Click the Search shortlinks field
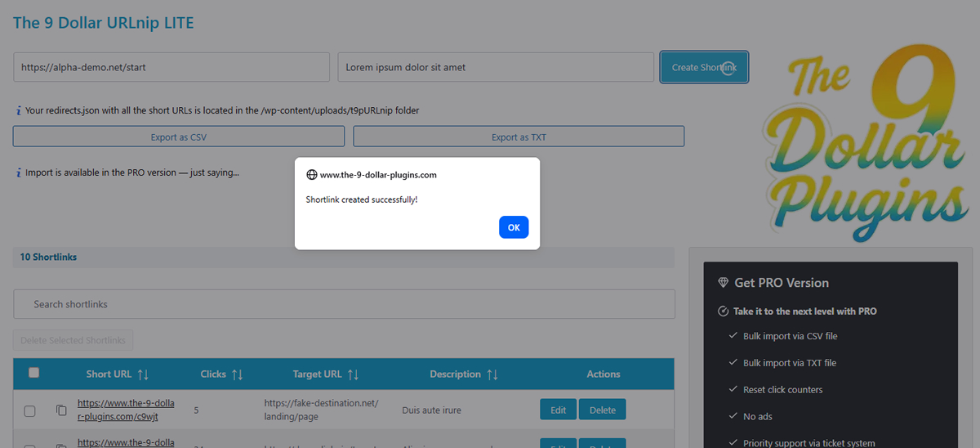 point(344,304)
